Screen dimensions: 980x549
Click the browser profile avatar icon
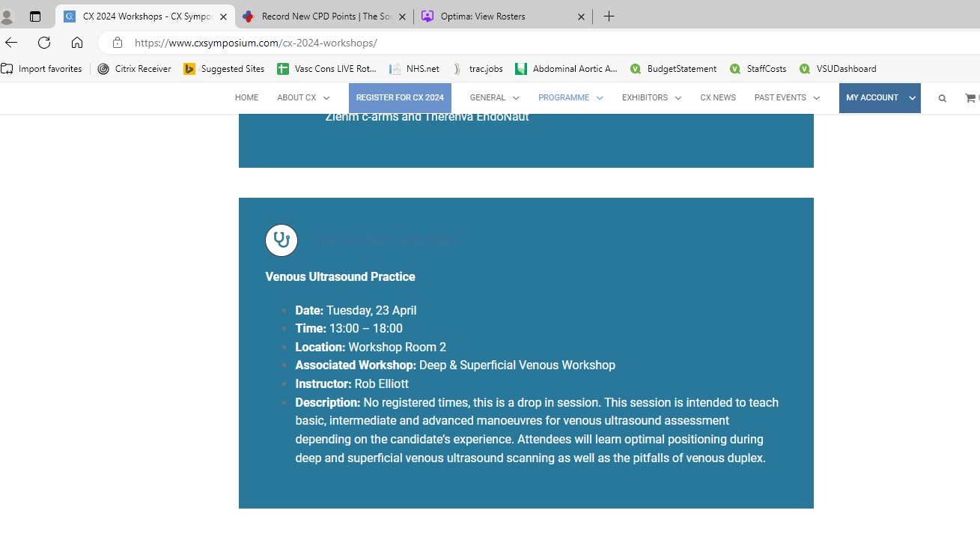pos(7,16)
